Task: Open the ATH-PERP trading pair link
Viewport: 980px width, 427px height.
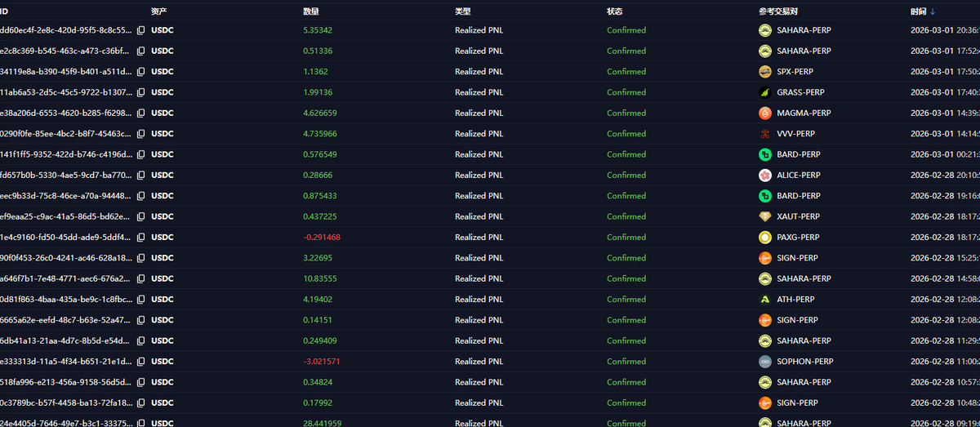Action: [795, 300]
